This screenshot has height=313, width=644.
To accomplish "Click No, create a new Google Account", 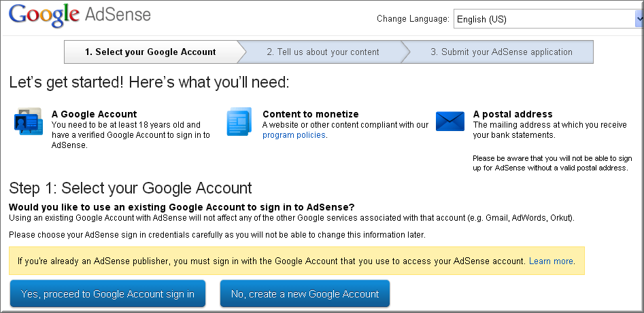I will pyautogui.click(x=305, y=294).
